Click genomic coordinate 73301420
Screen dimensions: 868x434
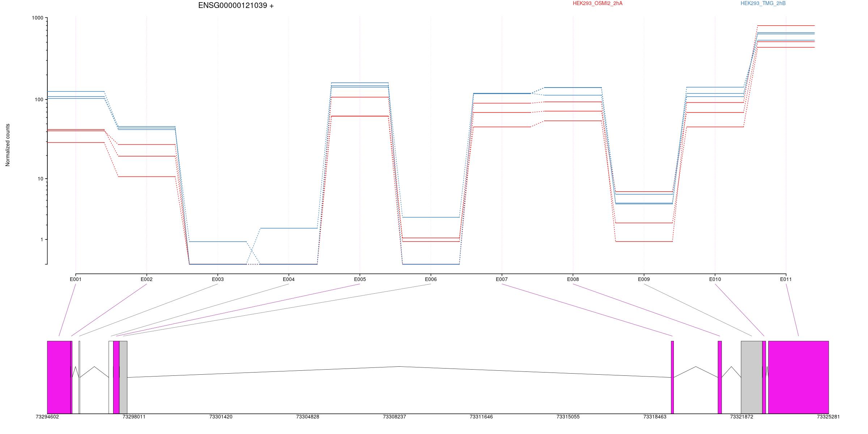221,417
